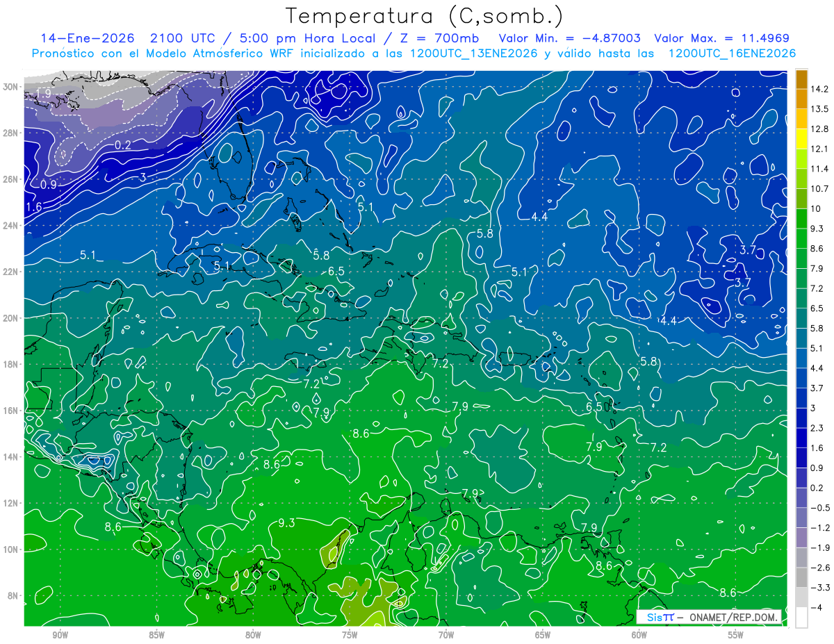Viewport: 834px width, 644px height.
Task: Click the '1.6' contour label on the map
Action: point(34,207)
